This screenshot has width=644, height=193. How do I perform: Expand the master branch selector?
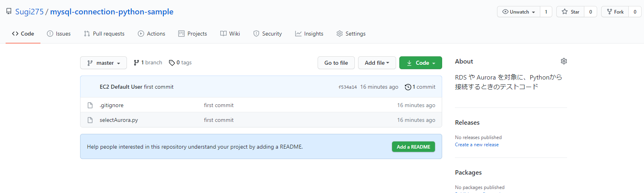click(x=103, y=63)
